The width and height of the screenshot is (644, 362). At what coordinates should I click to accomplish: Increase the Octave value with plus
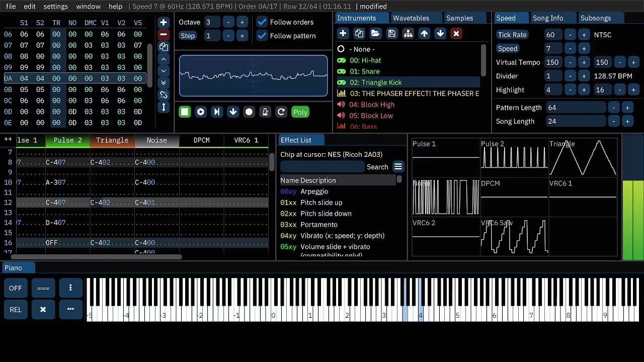tap(242, 22)
